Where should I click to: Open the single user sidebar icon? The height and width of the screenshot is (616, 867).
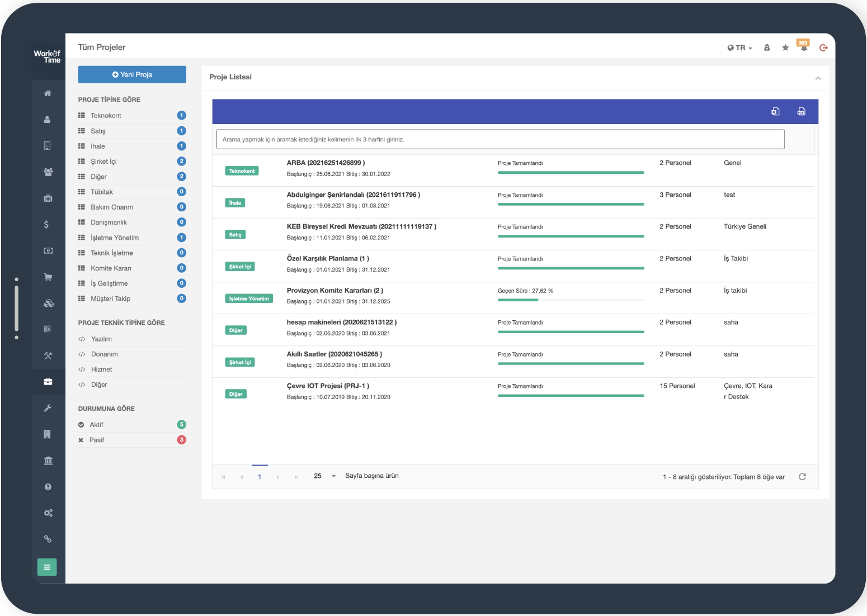(x=48, y=120)
